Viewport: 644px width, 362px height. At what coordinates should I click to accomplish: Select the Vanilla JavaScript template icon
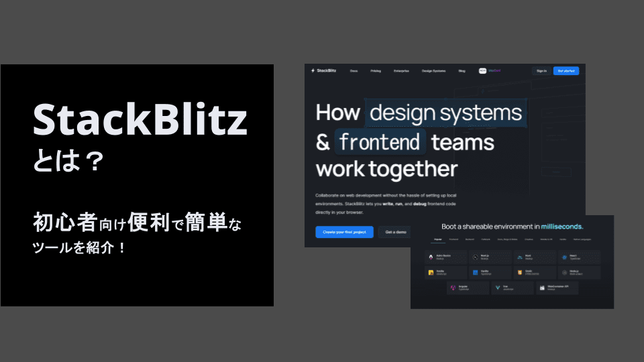pos(431,272)
